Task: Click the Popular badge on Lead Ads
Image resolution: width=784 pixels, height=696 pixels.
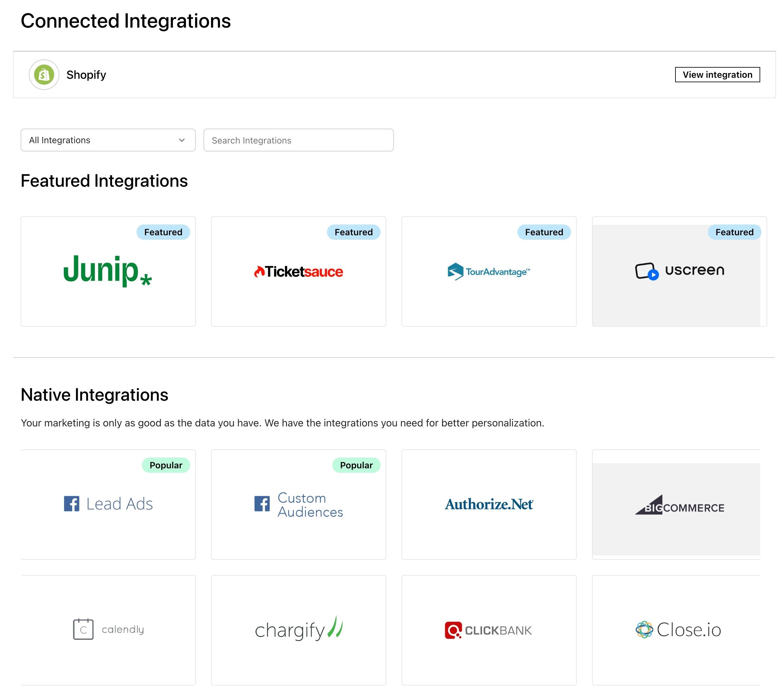Action: click(166, 465)
